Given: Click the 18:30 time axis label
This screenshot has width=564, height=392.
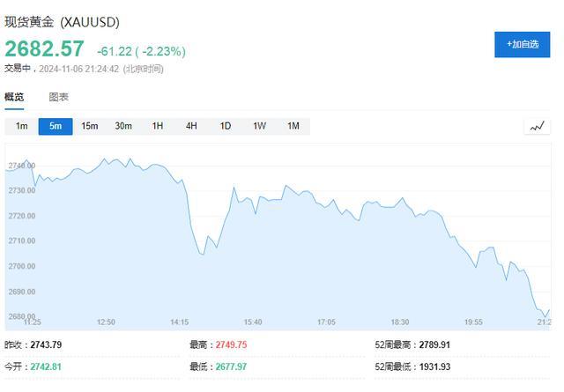Looking at the screenshot, I should [x=399, y=322].
